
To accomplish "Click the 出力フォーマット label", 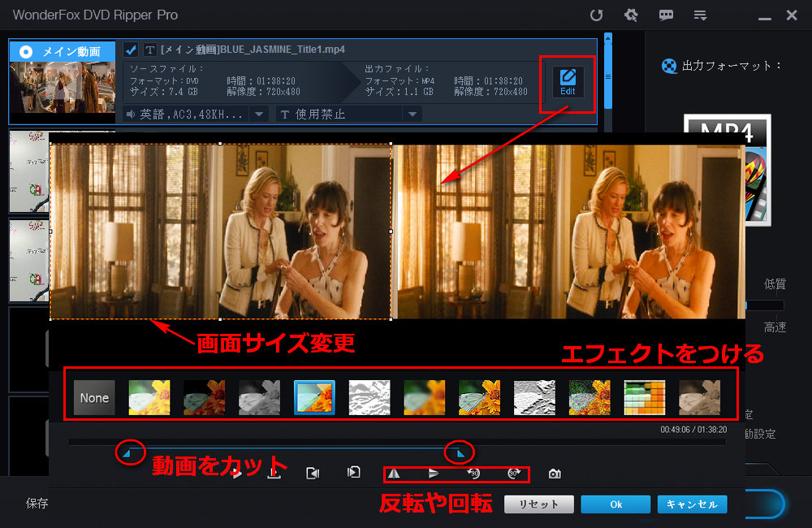I will (731, 66).
